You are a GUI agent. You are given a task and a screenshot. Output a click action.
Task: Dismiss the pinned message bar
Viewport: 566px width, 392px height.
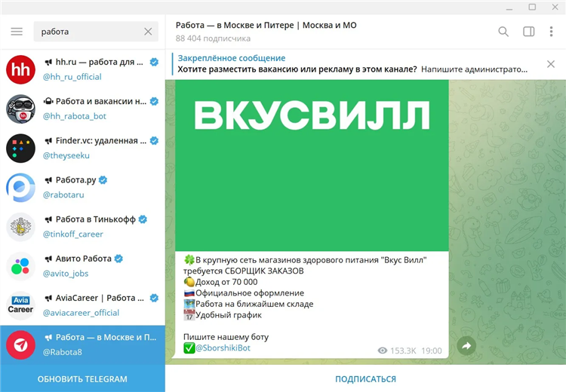point(551,64)
